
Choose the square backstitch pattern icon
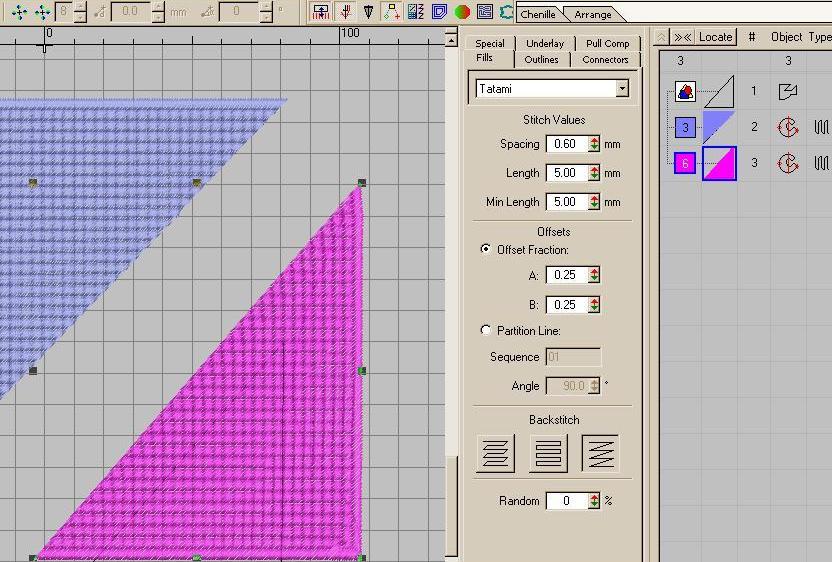pyautogui.click(x=548, y=453)
